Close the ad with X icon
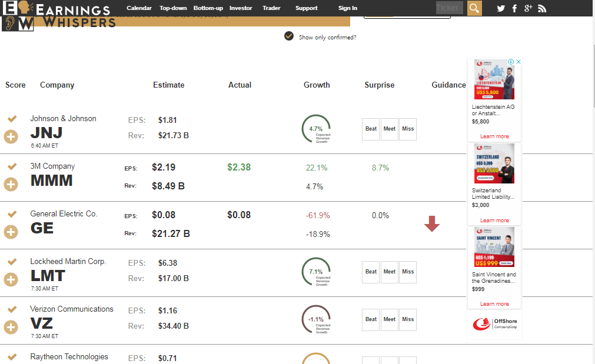Viewport: 595px width, 364px height. [x=518, y=62]
